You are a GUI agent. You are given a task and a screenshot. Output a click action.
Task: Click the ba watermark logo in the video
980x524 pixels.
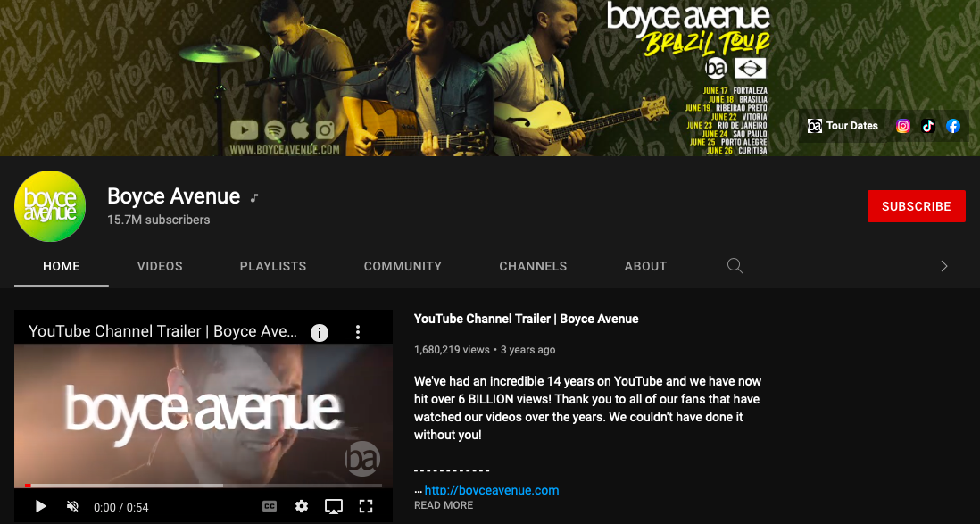pos(361,458)
